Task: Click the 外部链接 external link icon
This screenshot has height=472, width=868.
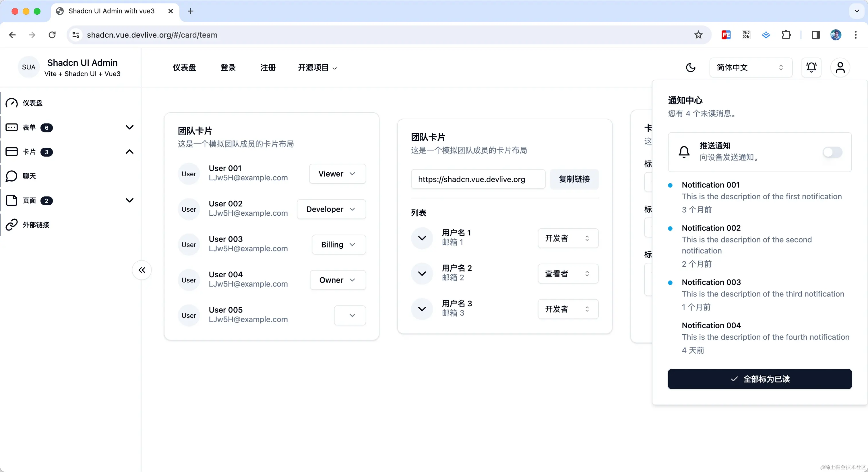Action: pyautogui.click(x=11, y=225)
